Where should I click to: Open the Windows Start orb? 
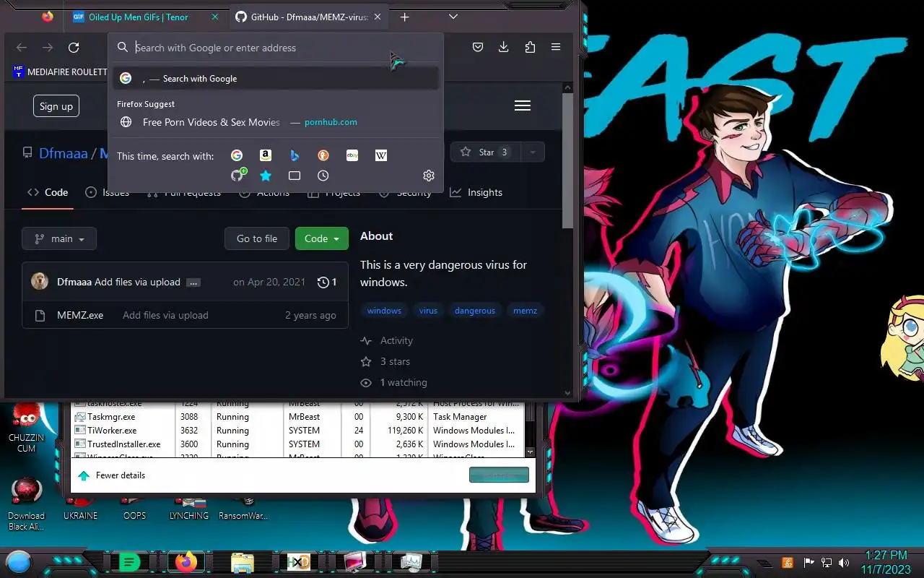(x=19, y=562)
